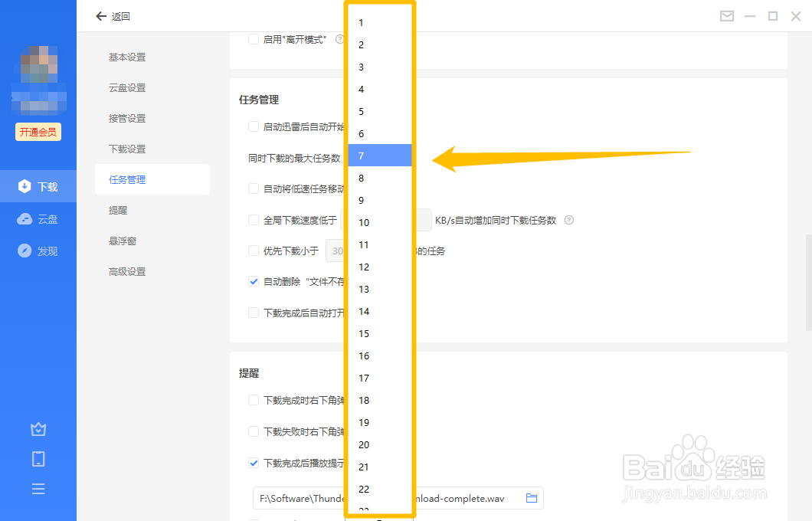This screenshot has width=812, height=521.
Task: Toggle 全局下载速度低于 checkbox
Action: click(x=254, y=220)
